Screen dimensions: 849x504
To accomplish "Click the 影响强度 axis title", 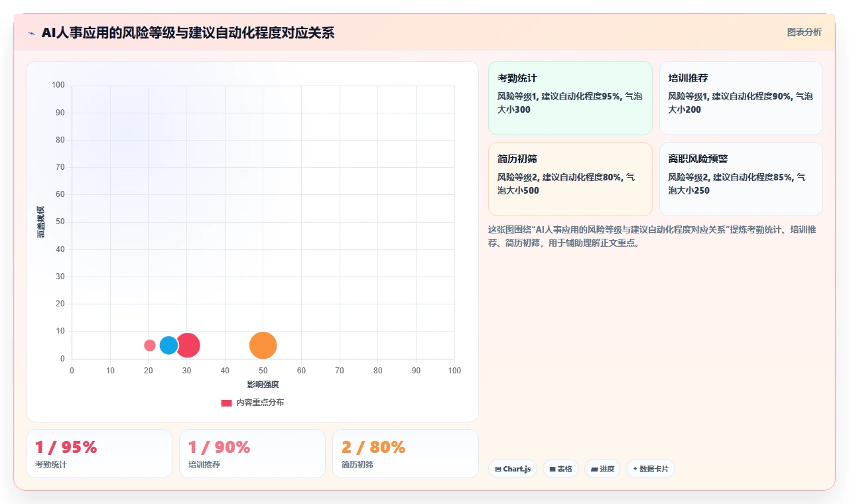I will pyautogui.click(x=263, y=385).
